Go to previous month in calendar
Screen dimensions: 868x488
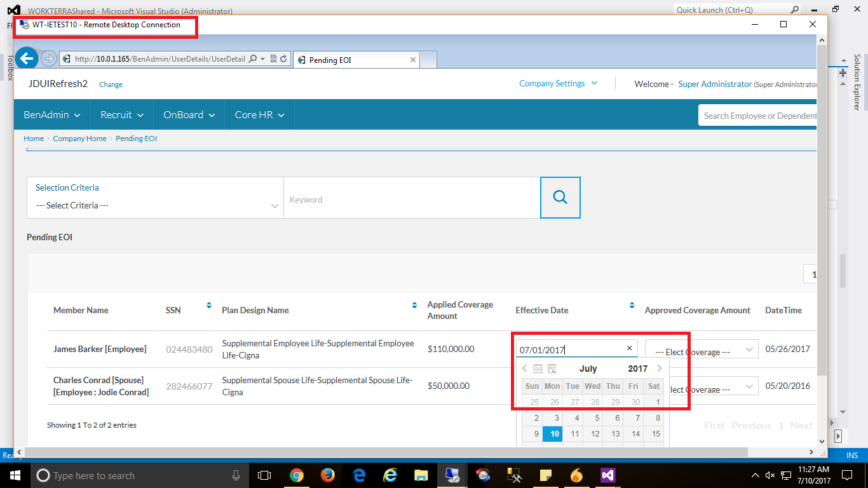(x=524, y=369)
